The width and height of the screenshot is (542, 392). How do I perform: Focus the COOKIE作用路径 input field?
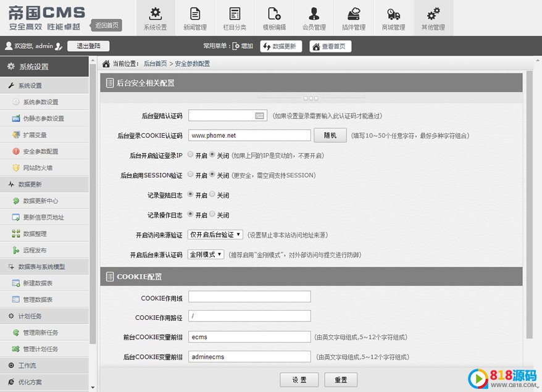[x=249, y=316]
